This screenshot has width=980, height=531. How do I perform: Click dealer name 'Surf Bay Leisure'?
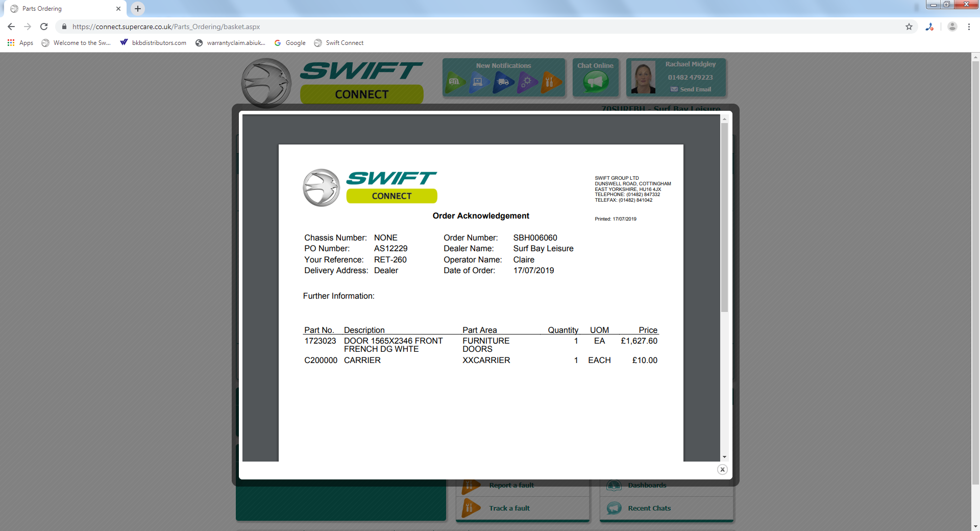pyautogui.click(x=544, y=249)
